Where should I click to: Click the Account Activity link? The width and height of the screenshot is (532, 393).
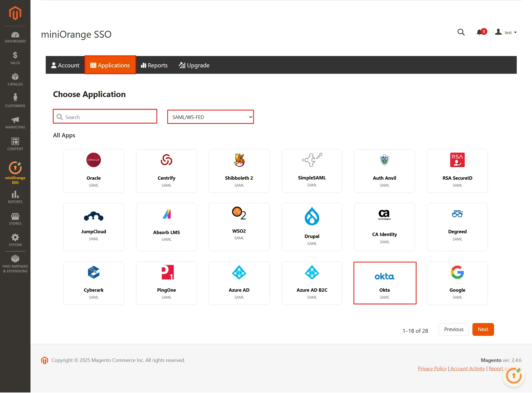pos(467,368)
